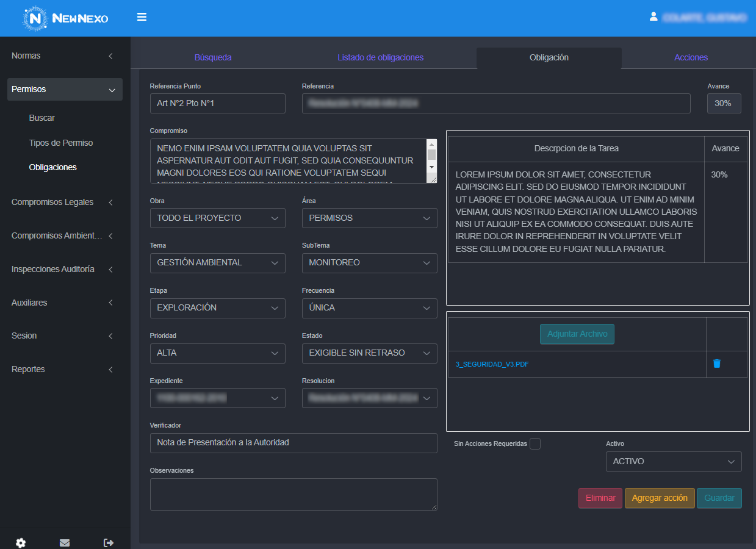The image size is (756, 549).
Task: Click the Adjuntar Archivo button
Action: tap(577, 334)
